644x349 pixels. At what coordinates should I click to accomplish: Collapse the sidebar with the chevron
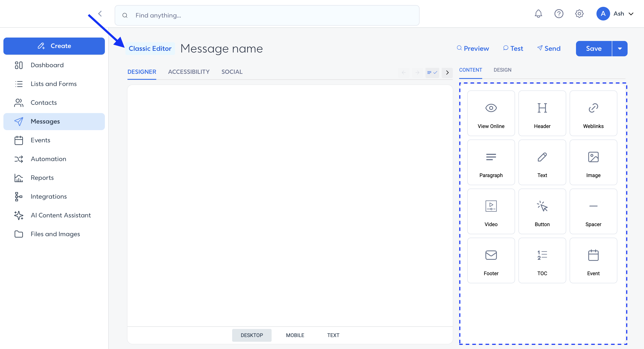100,14
